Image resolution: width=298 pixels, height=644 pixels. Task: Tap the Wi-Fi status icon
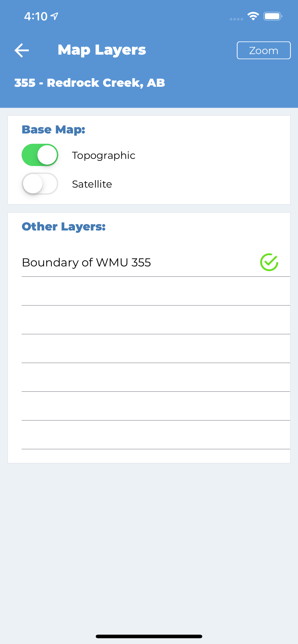(253, 16)
